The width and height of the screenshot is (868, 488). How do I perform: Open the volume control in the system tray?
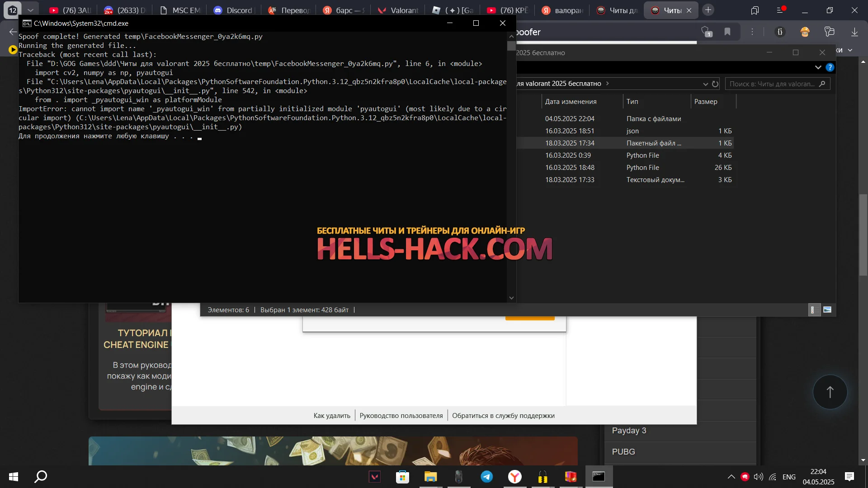coord(759,477)
